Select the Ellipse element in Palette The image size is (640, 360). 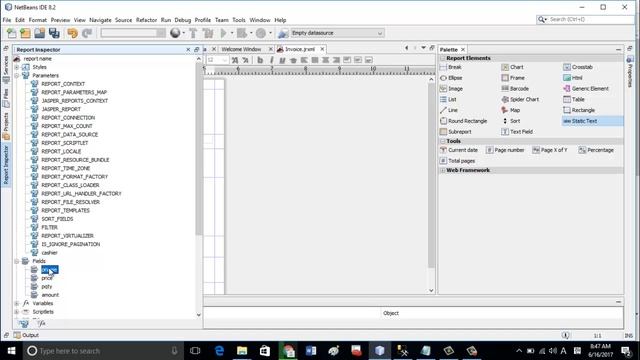click(451, 78)
